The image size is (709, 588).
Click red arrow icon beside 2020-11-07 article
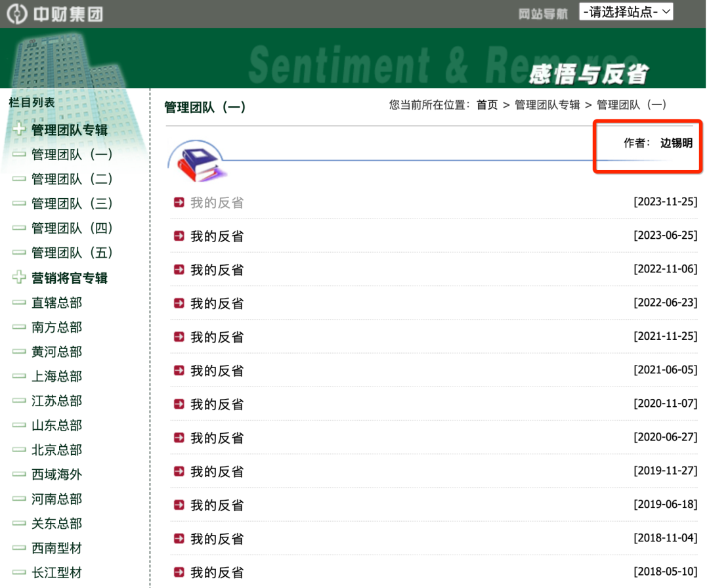point(179,404)
